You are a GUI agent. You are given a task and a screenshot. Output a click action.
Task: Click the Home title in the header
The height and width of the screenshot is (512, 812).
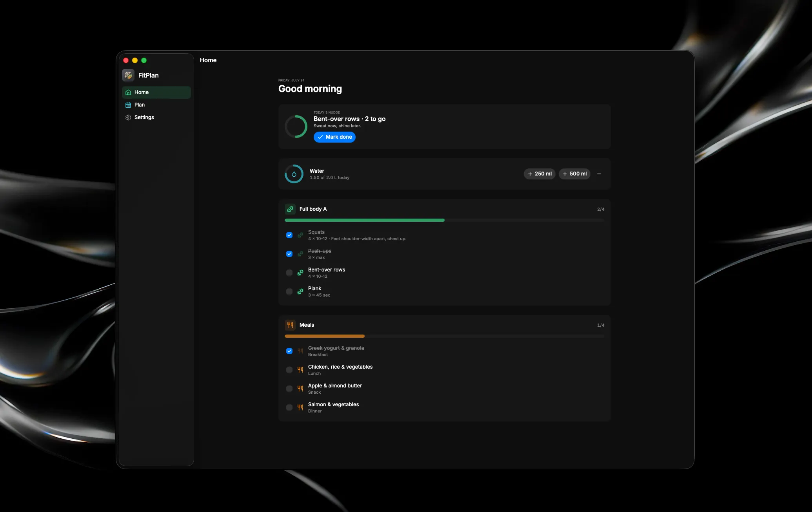[x=208, y=60]
